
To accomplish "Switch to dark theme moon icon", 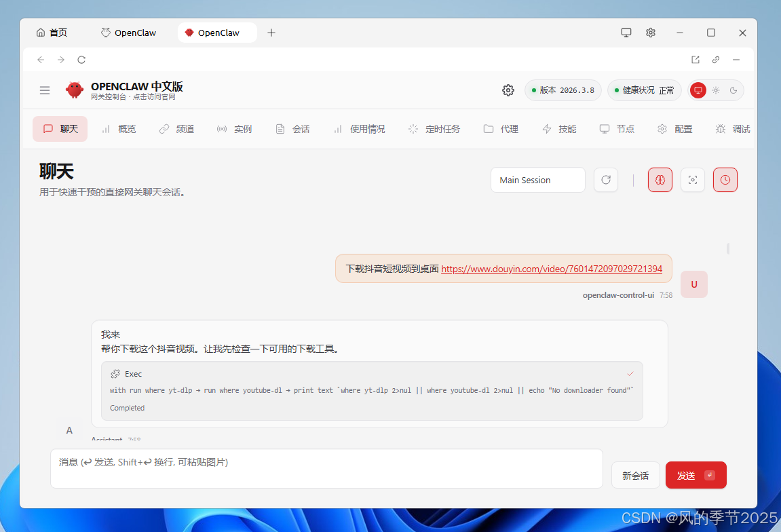I will pyautogui.click(x=734, y=90).
